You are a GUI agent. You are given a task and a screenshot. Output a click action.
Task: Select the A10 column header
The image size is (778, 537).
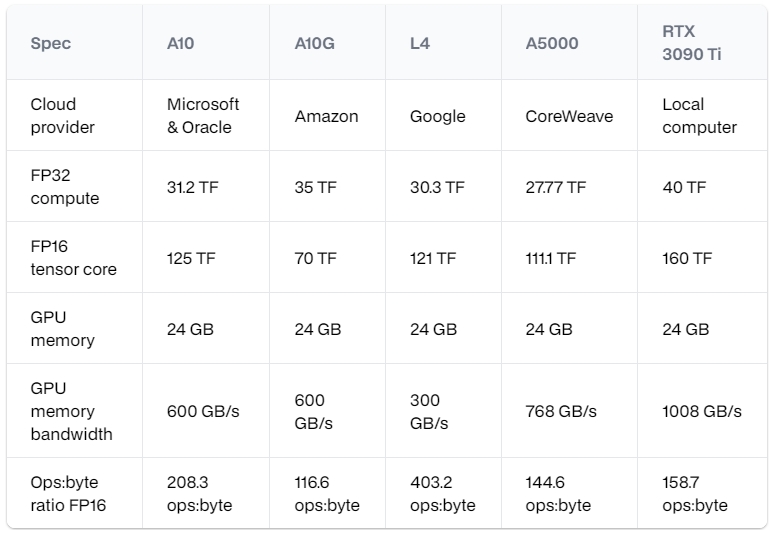[x=181, y=44]
